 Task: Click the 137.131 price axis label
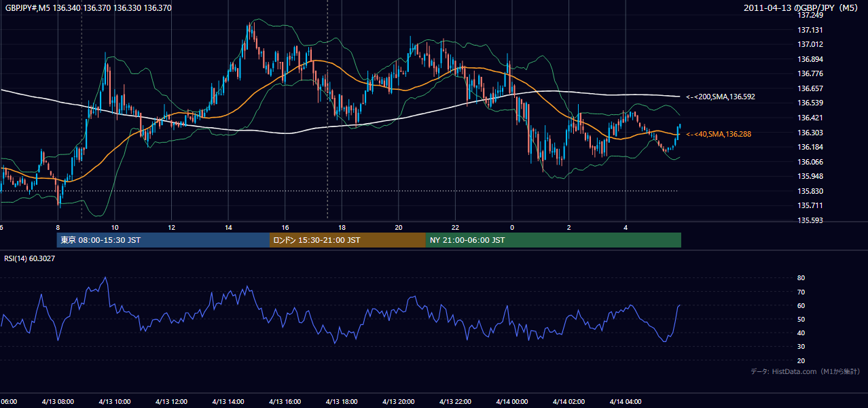click(x=810, y=30)
